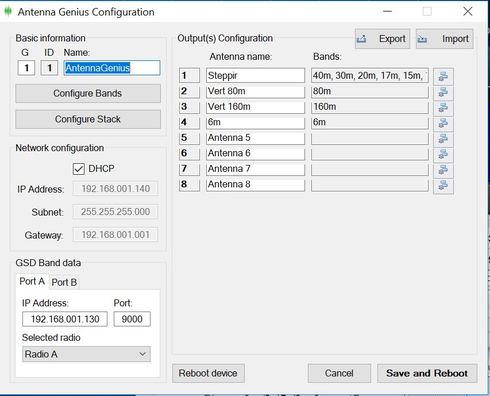Open band selector icon for Antenna 7 row
Screen dimensions: 490x396
click(x=443, y=170)
